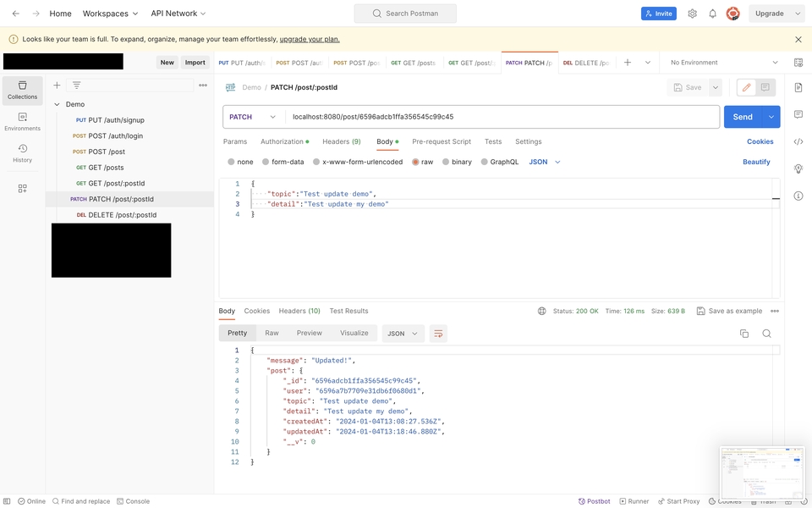Change HTTP method PATCH dropdown
Image resolution: width=812 pixels, height=508 pixels.
252,117
